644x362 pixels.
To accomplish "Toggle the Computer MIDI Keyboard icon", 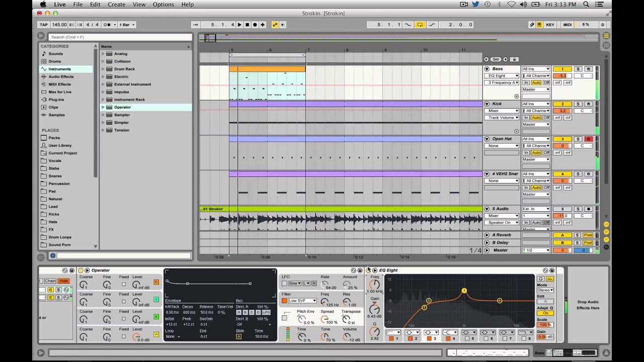I will click(539, 25).
